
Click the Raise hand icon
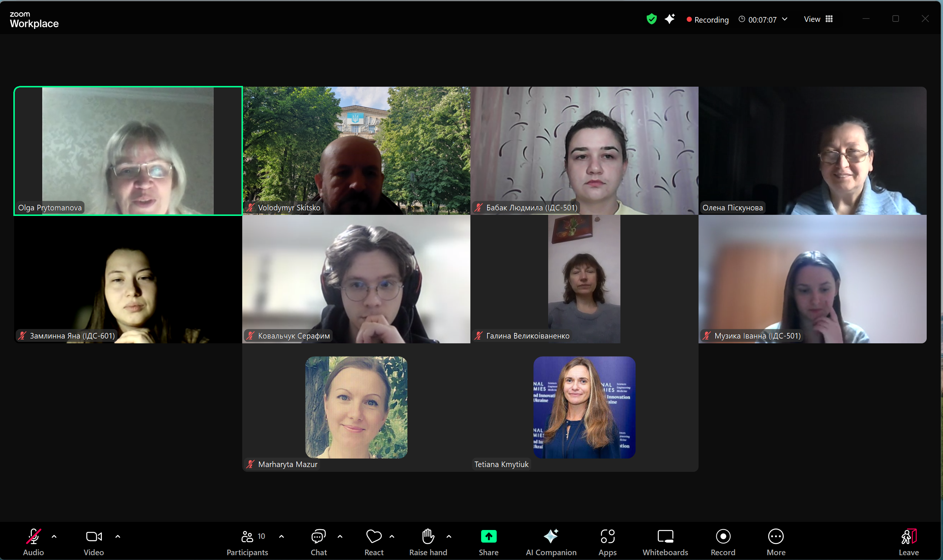click(428, 541)
